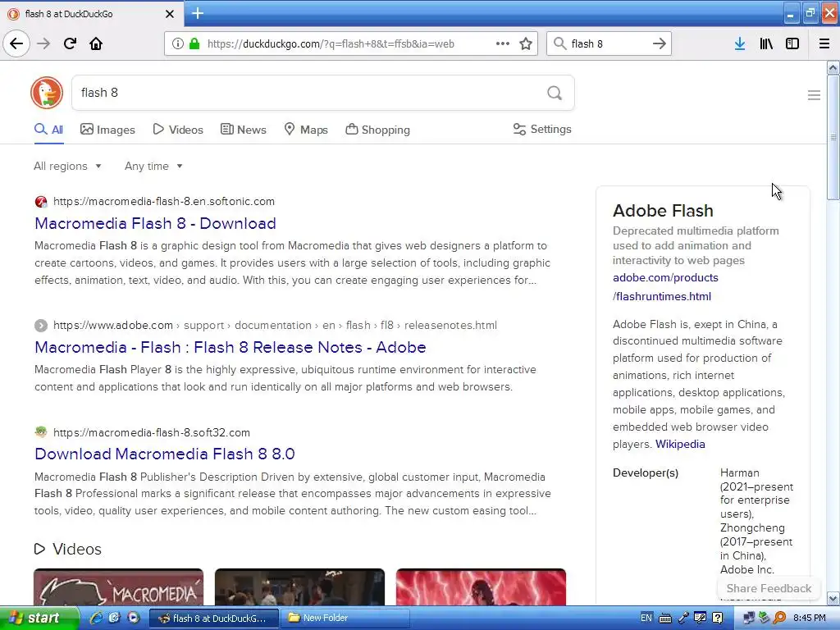
Task: Open 'Download Macromedia Flash 8 8.0' result
Action: tap(164, 454)
